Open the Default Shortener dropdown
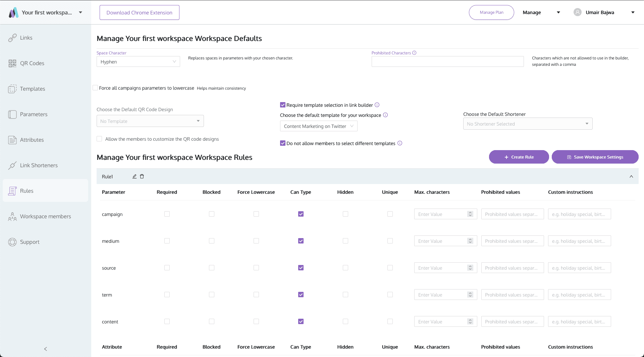 point(528,124)
